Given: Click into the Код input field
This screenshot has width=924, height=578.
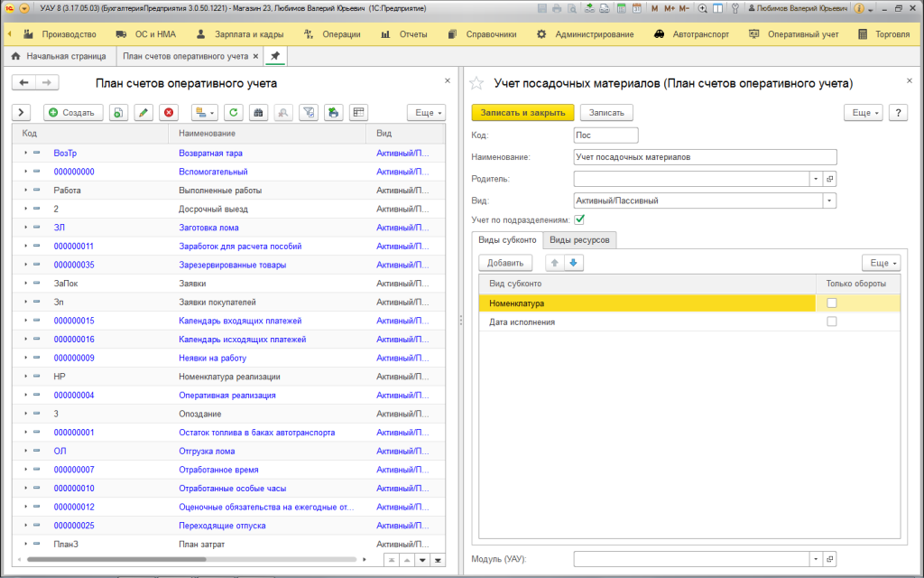Looking at the screenshot, I should pos(605,135).
